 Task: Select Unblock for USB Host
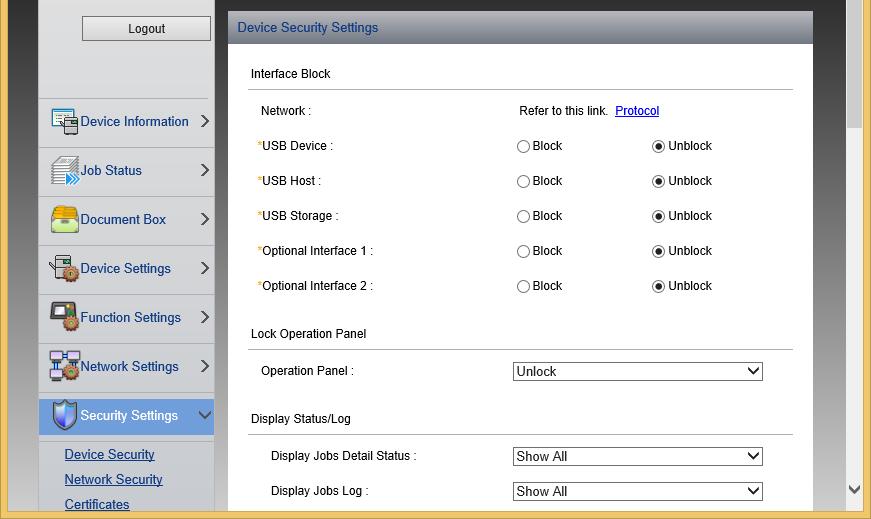pyautogui.click(x=658, y=182)
